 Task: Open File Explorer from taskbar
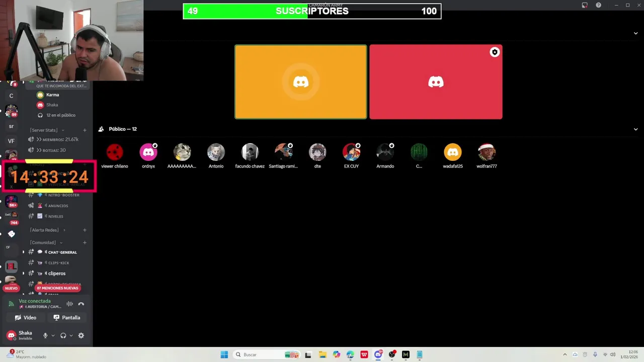pos(323,354)
